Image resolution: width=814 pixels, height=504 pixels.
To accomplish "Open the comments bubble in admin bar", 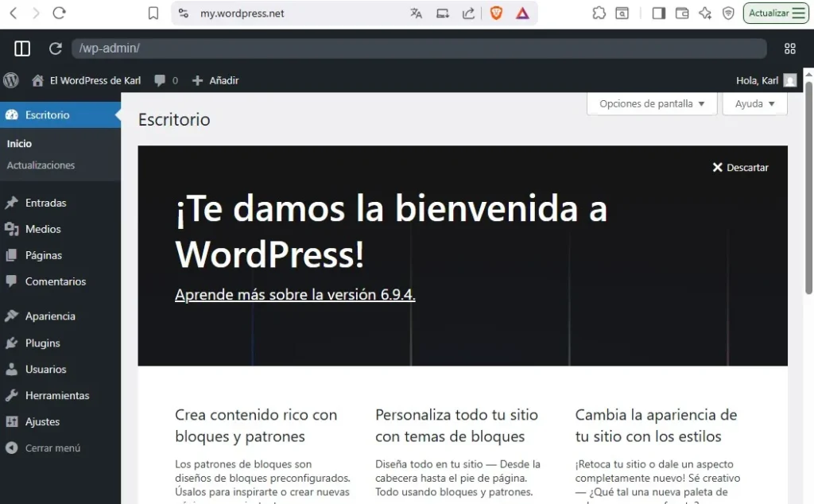I will pyautogui.click(x=165, y=80).
